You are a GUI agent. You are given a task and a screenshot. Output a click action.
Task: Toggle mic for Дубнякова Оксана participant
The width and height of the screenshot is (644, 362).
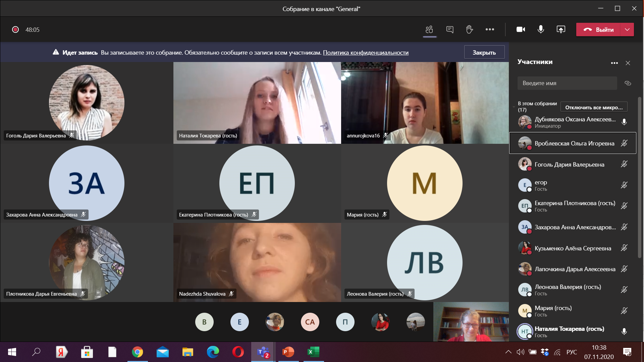pos(624,122)
